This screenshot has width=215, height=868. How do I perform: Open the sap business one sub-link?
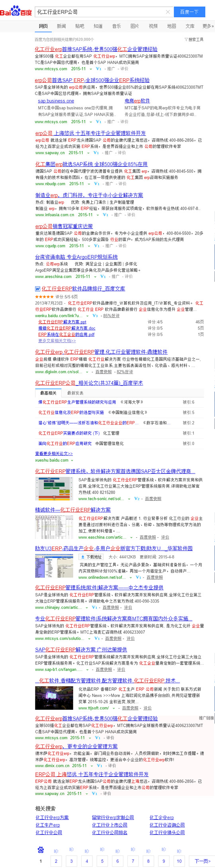point(56,101)
